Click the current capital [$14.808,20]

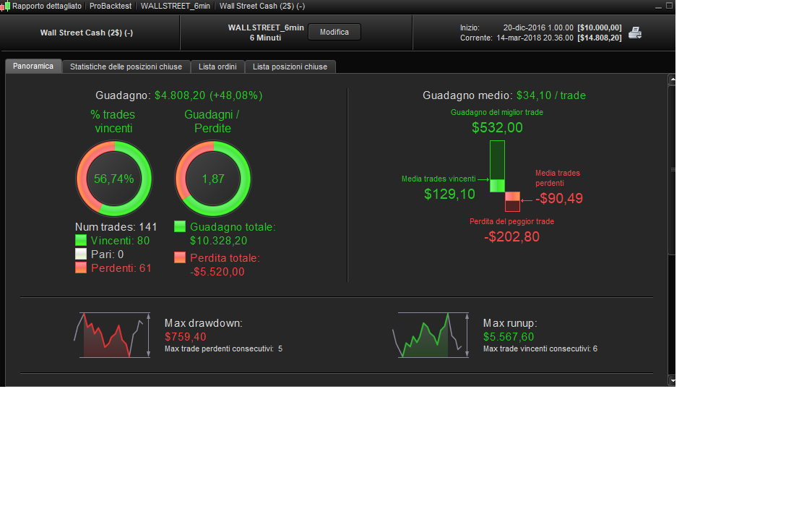point(600,38)
